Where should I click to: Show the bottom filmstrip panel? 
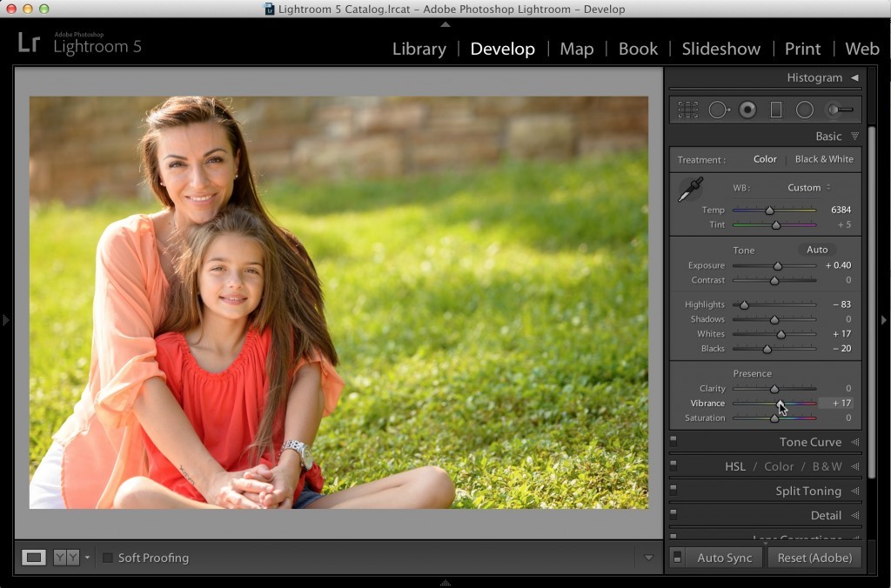[445, 582]
